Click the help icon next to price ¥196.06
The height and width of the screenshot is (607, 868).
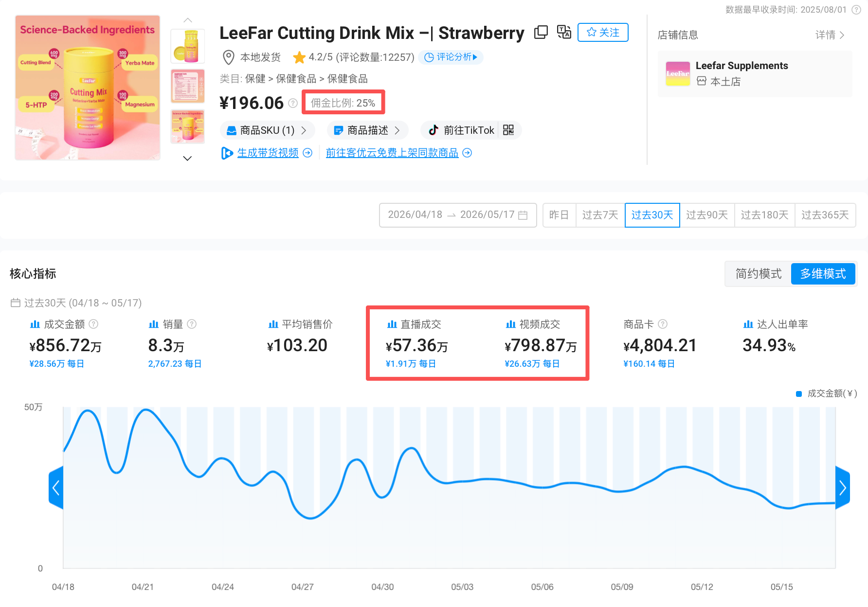coord(293,103)
